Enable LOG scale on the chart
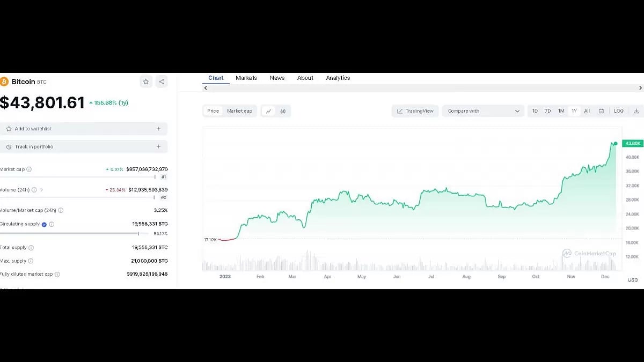 click(619, 111)
